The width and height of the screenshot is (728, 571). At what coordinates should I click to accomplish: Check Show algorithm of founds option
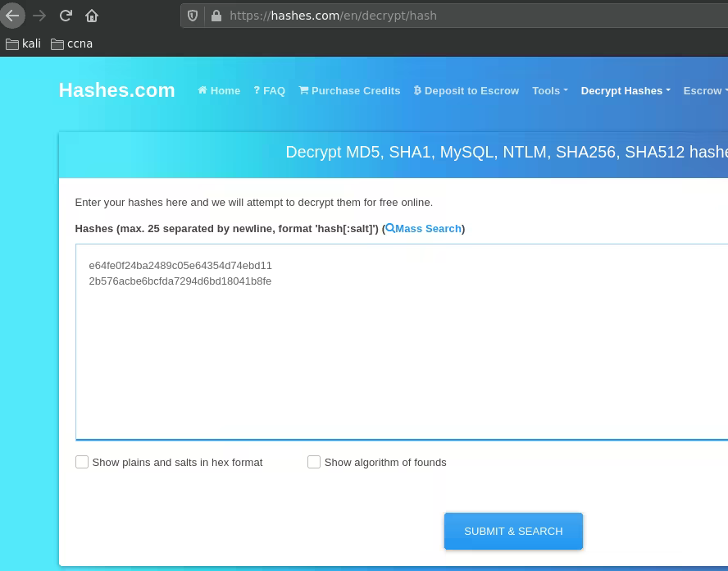tap(314, 462)
